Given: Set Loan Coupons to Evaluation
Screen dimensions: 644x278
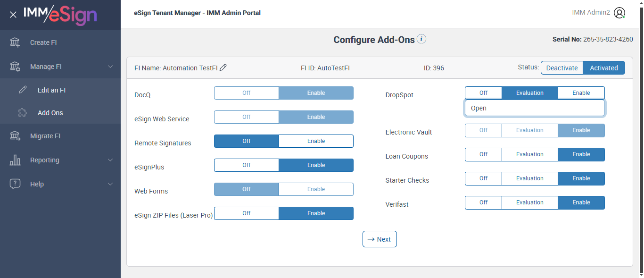Looking at the screenshot, I should pyautogui.click(x=529, y=154).
